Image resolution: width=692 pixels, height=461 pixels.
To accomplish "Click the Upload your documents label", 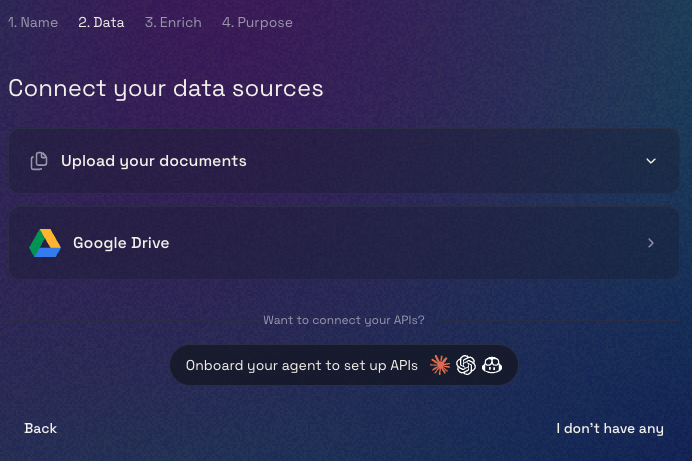I will [x=154, y=161].
